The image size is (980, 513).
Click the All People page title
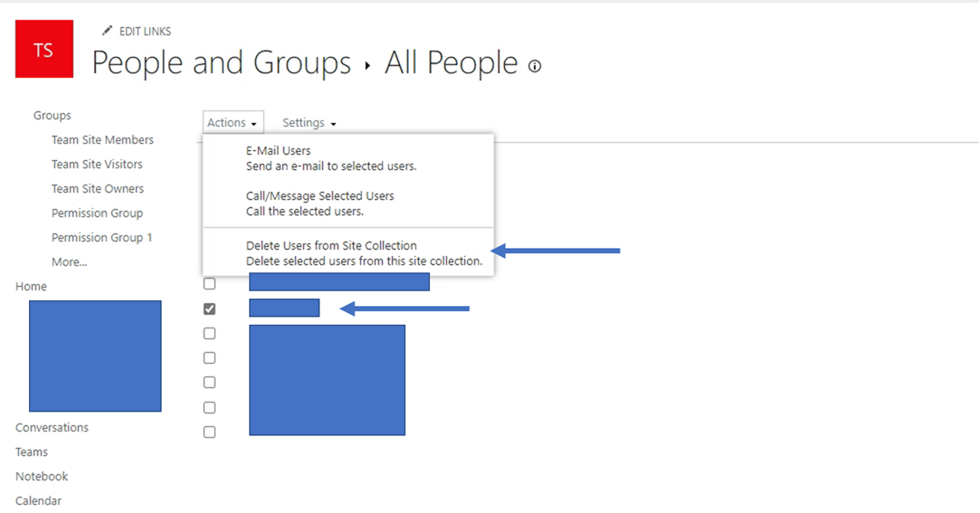click(452, 62)
